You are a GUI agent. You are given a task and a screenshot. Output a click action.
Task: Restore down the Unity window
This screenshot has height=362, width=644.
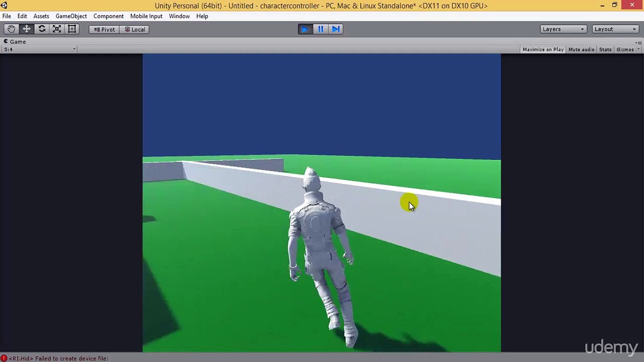(x=614, y=6)
